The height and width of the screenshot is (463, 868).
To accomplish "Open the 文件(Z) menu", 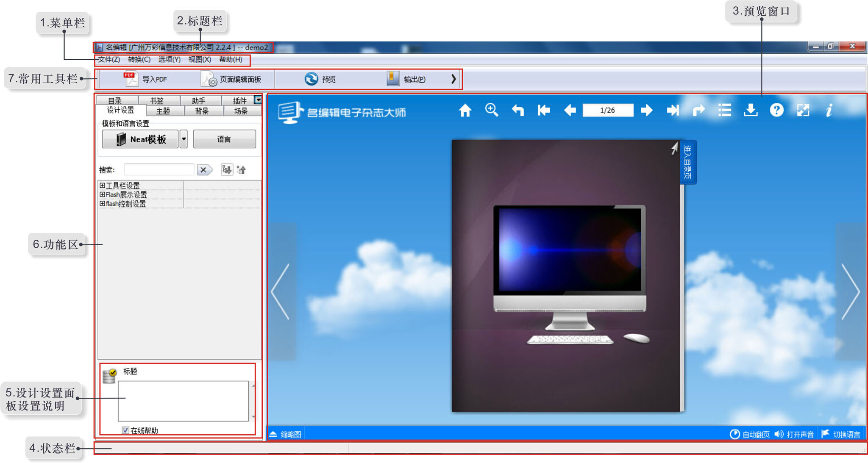I will pos(109,59).
